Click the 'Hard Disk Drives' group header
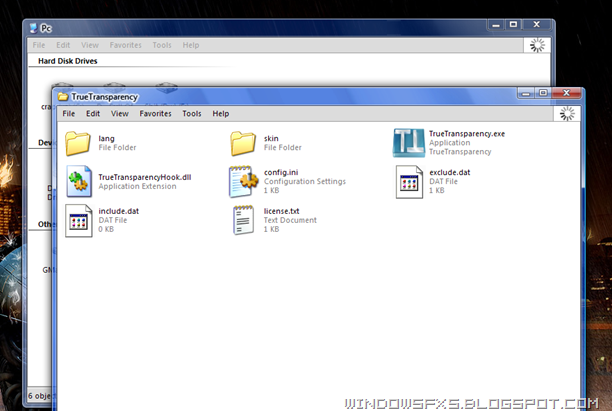612x411 pixels. pos(68,61)
